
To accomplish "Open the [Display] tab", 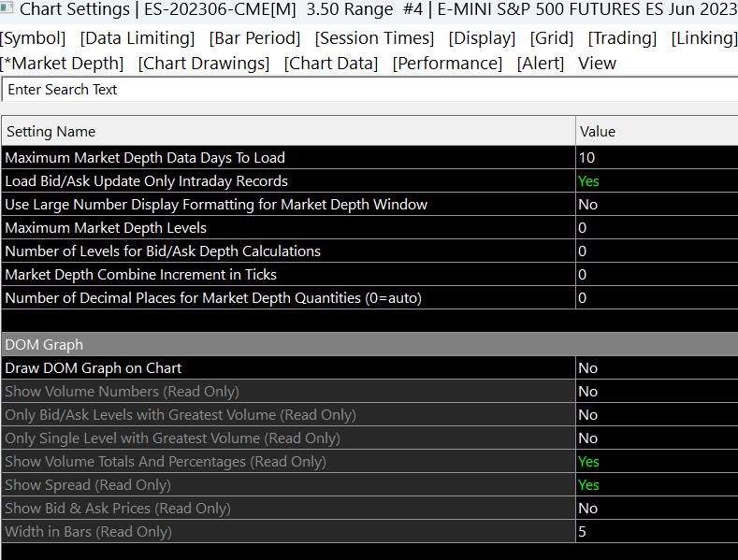I will (x=482, y=38).
